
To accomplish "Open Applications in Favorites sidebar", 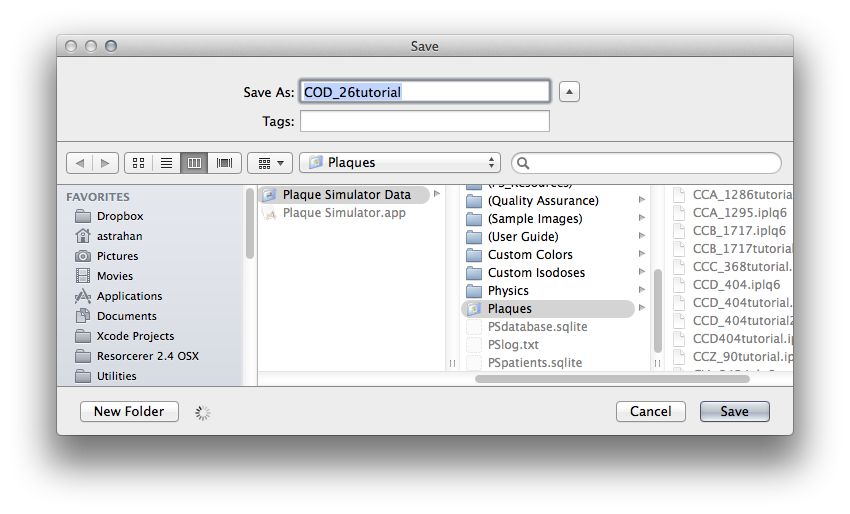I will [129, 296].
